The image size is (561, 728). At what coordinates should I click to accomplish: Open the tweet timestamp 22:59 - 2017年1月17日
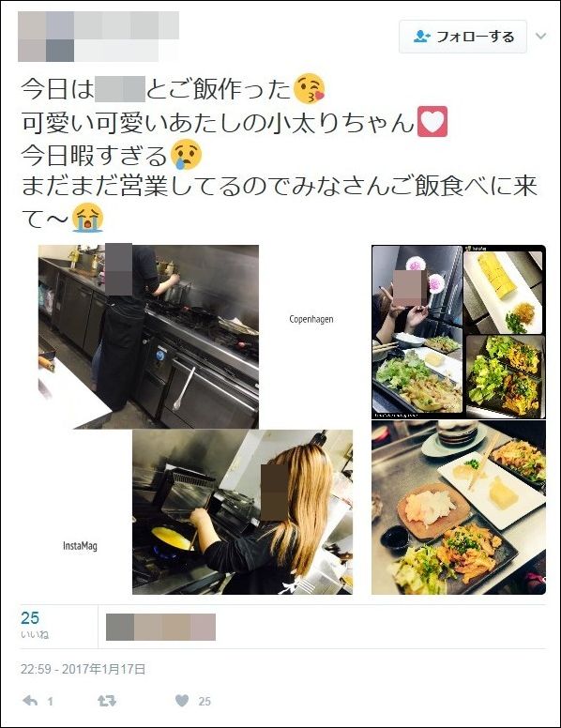point(83,669)
